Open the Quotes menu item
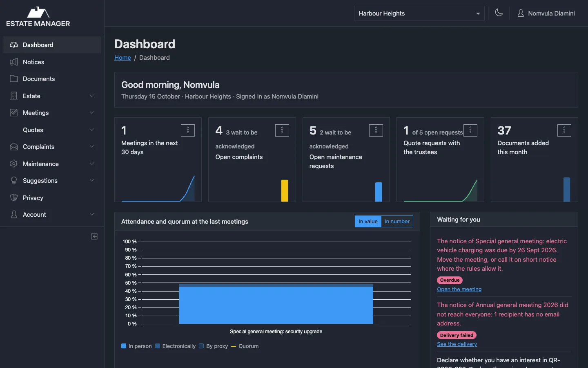The height and width of the screenshot is (368, 588). coord(52,130)
